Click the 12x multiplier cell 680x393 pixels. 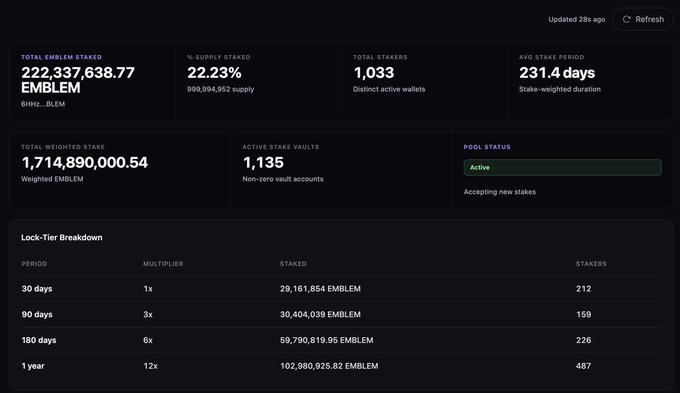(x=150, y=366)
